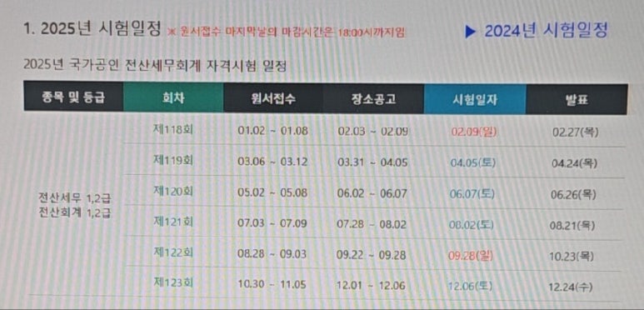Select the 제120회 row label

172,191
